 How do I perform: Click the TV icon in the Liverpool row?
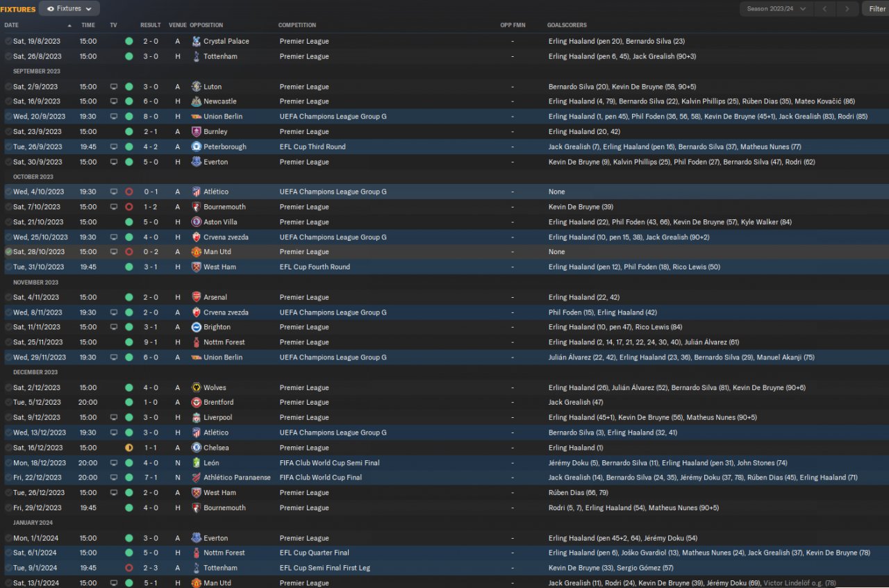pos(113,417)
